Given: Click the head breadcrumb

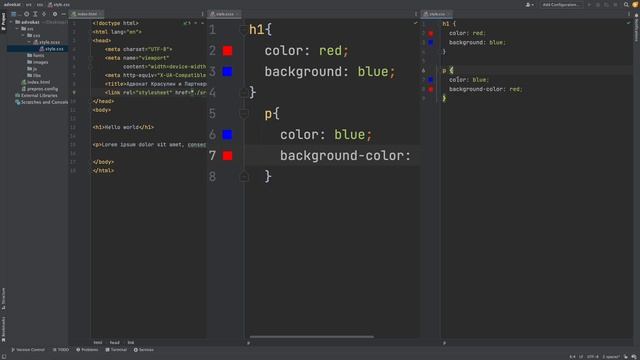Looking at the screenshot, I should (115, 343).
